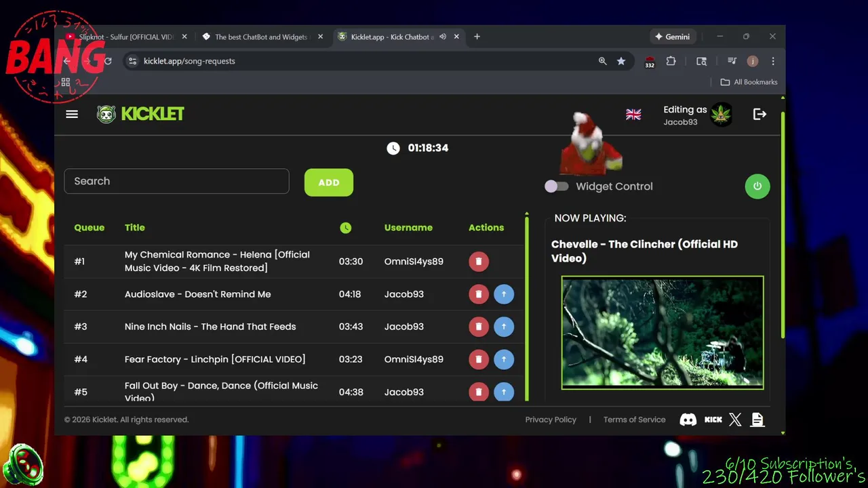The width and height of the screenshot is (868, 488).
Task: Toggle the Widget Control switch
Action: (557, 186)
